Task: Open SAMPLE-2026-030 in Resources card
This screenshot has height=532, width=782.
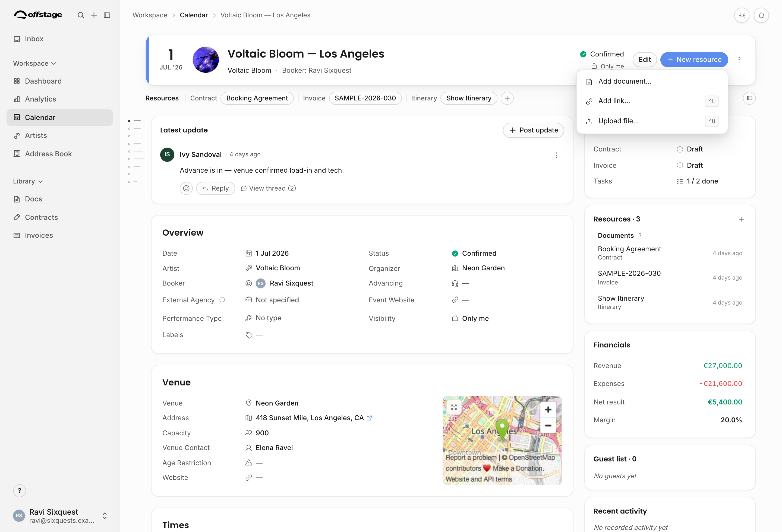Action: (x=670, y=277)
